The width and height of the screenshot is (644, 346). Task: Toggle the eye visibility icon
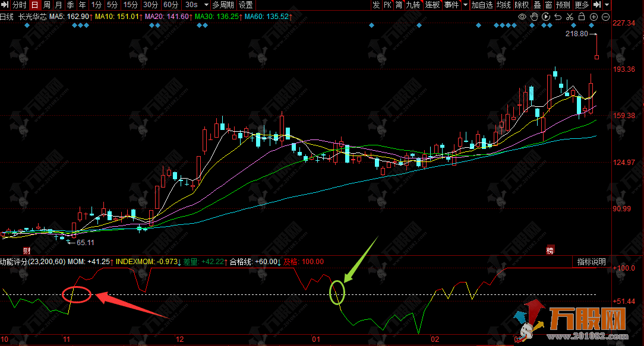522,17
